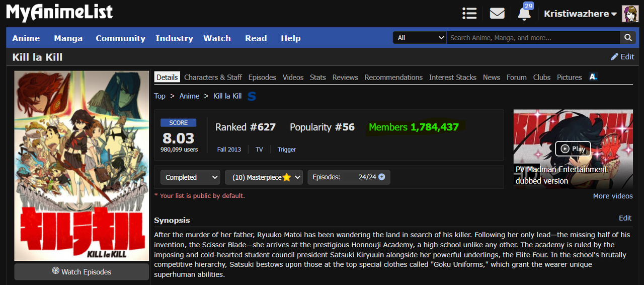Screen dimensions: 644x285
Task: Switch to the Videos tab
Action: [293, 77]
